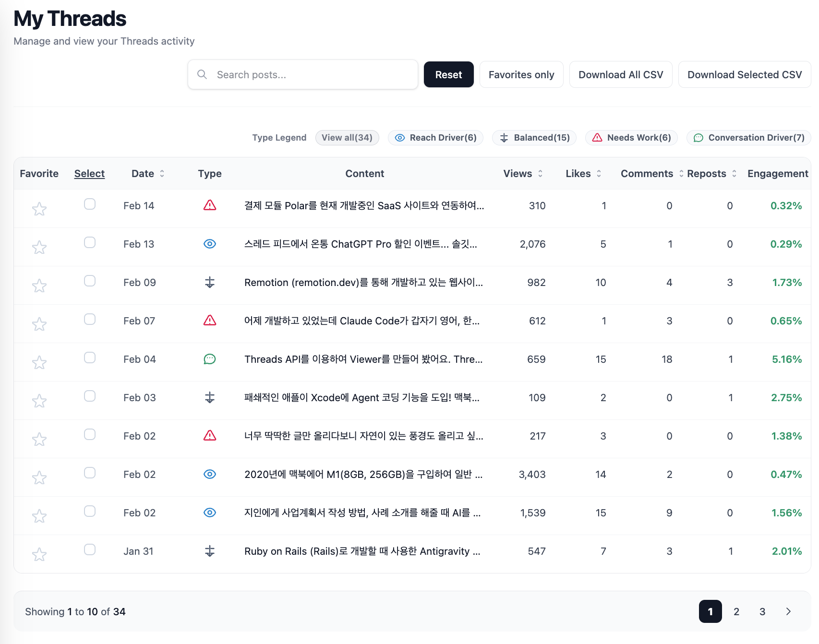The height and width of the screenshot is (644, 819).
Task: Favorite the Threads API Viewer post
Action: [39, 362]
